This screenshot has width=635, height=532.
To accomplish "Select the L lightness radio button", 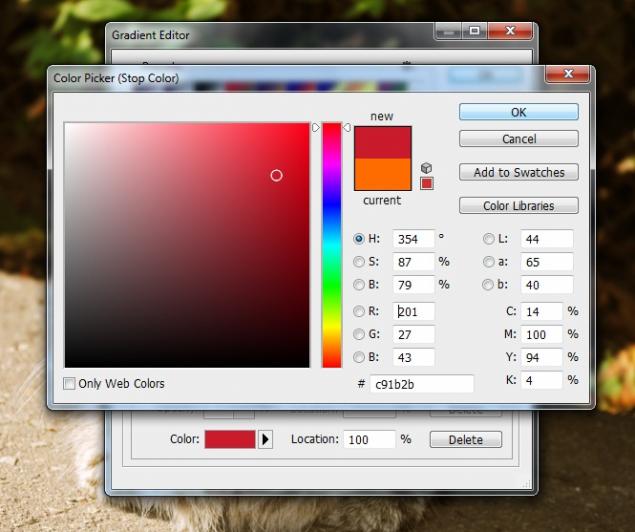I will [489, 239].
